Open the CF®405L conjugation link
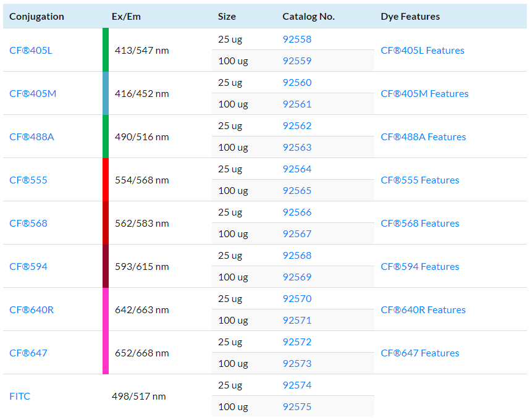Image resolution: width=530 pixels, height=420 pixels. click(x=31, y=51)
